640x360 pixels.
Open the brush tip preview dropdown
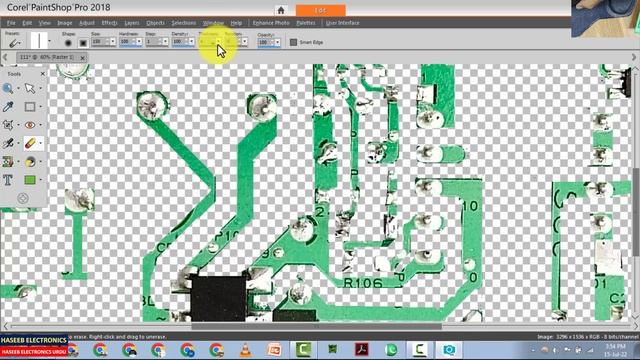pos(49,41)
